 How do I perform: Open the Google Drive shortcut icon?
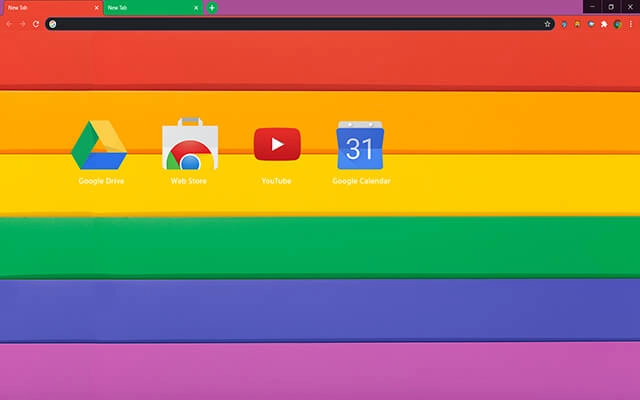99,145
